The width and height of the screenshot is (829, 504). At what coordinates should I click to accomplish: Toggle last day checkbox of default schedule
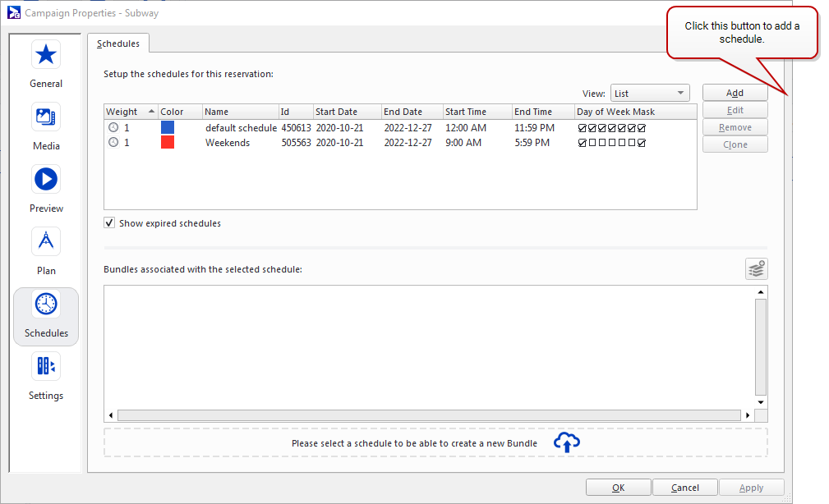[x=642, y=128]
